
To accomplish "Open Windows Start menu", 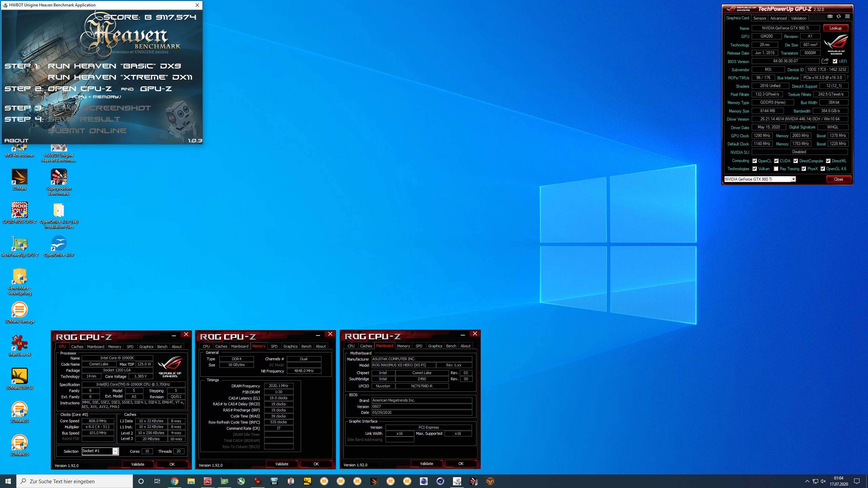I will tap(8, 481).
